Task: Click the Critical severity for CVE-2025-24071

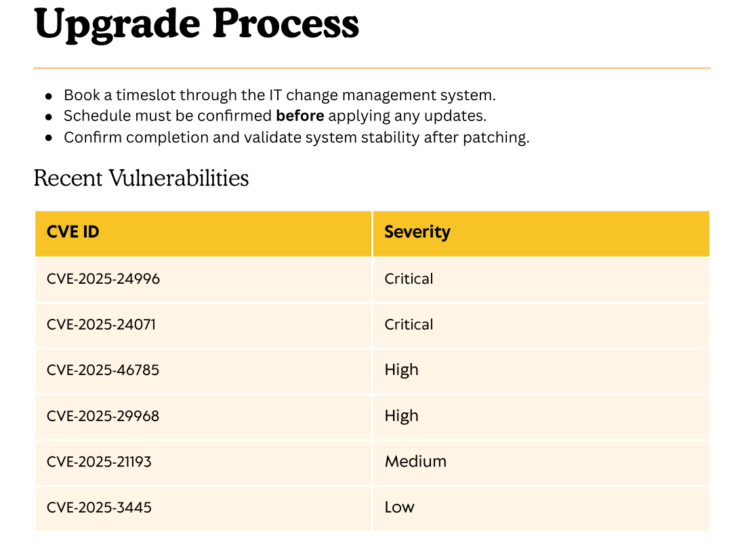Action: [409, 324]
